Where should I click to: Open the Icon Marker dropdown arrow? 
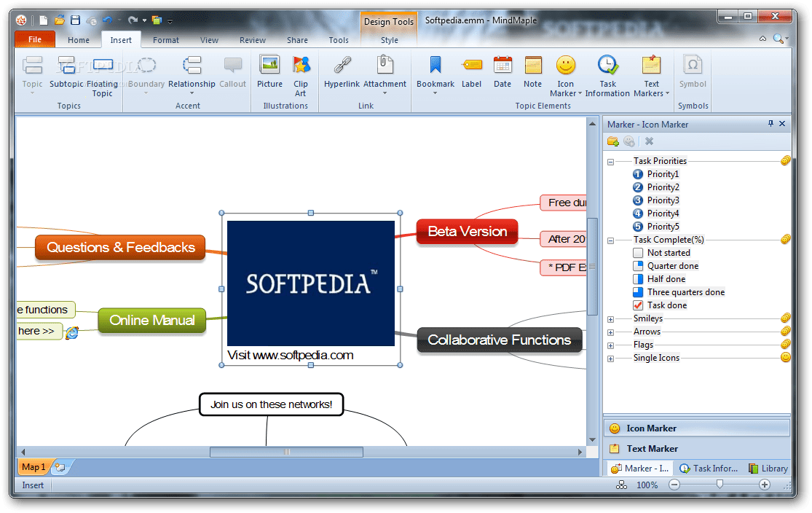click(580, 94)
